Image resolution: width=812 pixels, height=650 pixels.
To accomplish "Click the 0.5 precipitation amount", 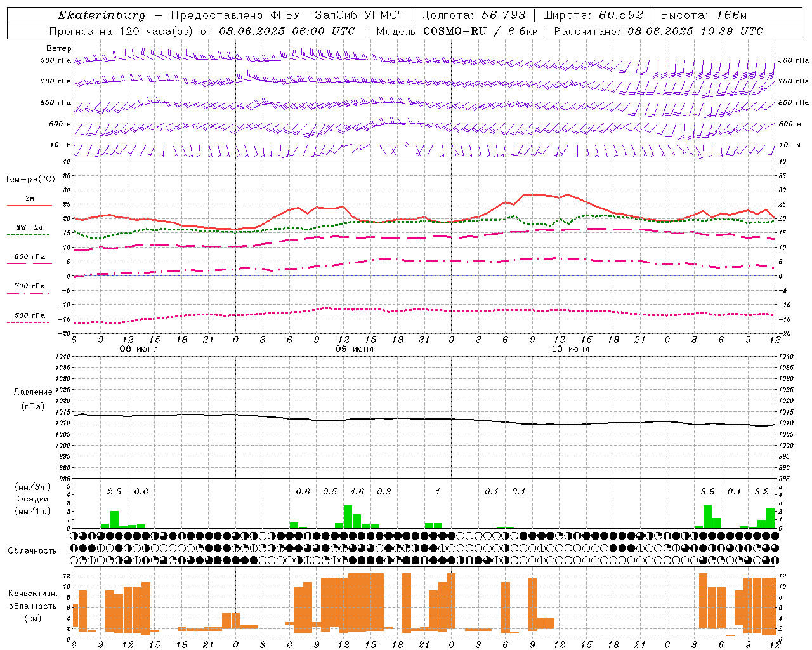I will click(x=330, y=491).
